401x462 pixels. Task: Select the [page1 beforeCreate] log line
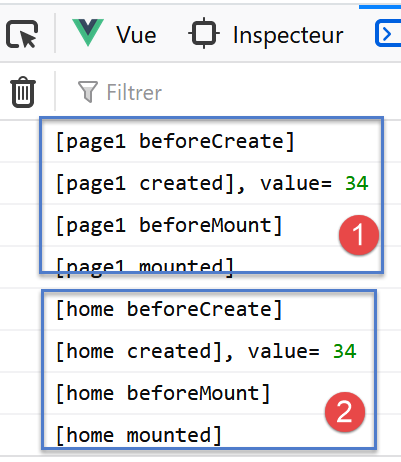click(x=175, y=142)
